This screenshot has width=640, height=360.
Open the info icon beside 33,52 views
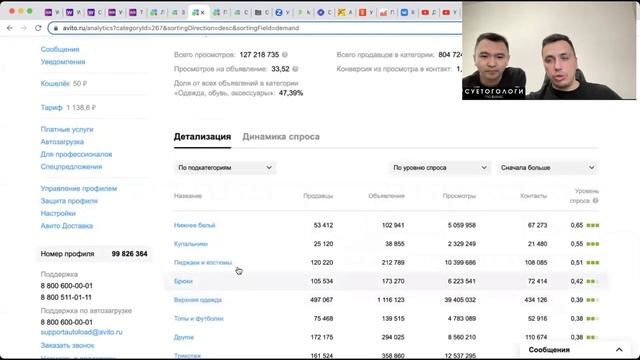(x=295, y=69)
